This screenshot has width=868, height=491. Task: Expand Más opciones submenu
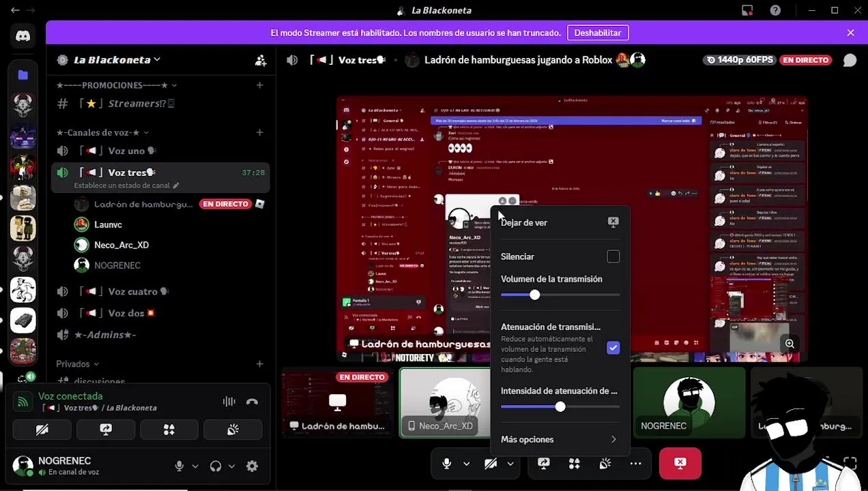[559, 440]
